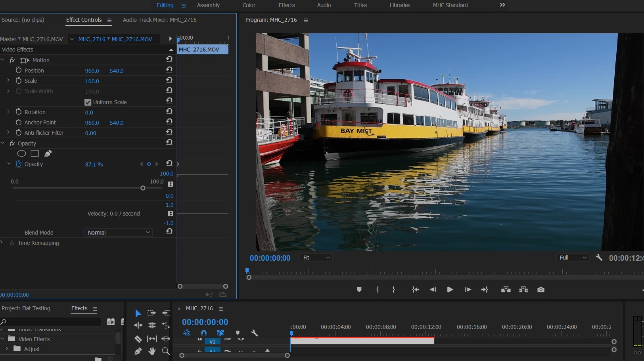The width and height of the screenshot is (644, 361).
Task: Reset the Position parameter
Action: pyautogui.click(x=169, y=70)
